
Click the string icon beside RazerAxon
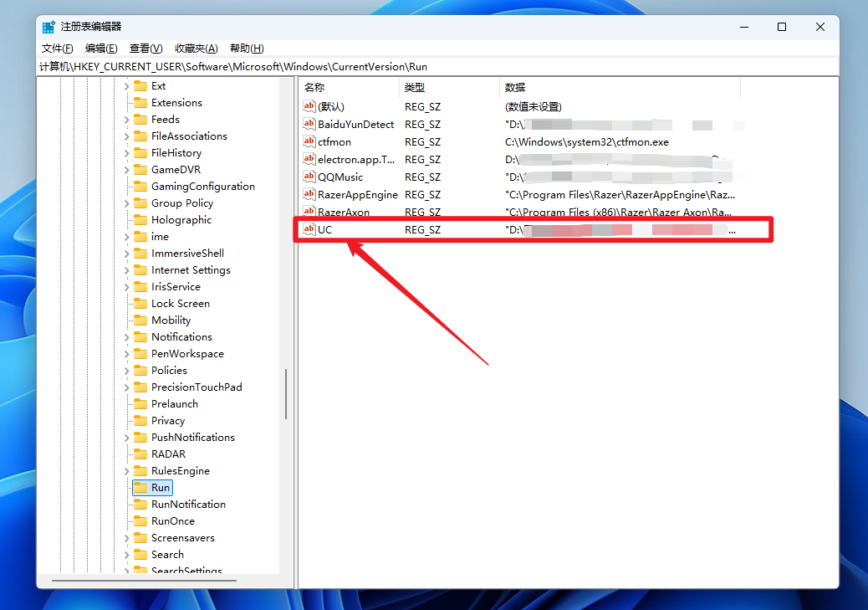pos(309,212)
